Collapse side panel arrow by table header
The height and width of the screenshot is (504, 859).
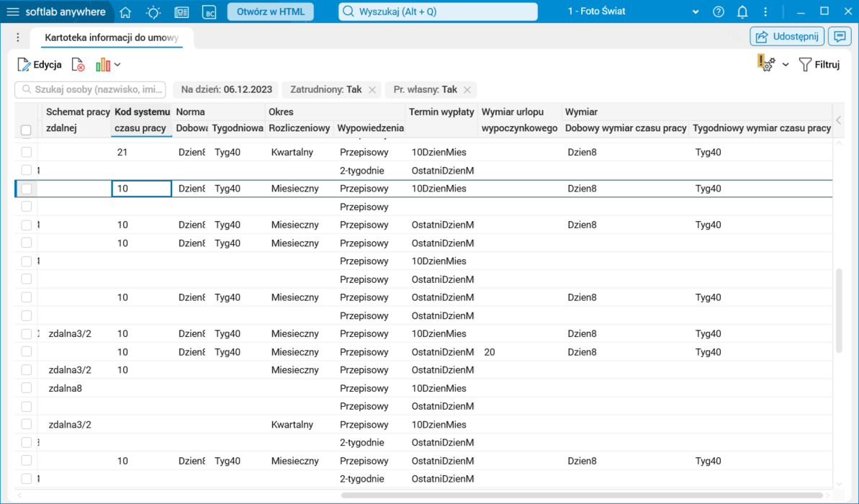pos(839,120)
